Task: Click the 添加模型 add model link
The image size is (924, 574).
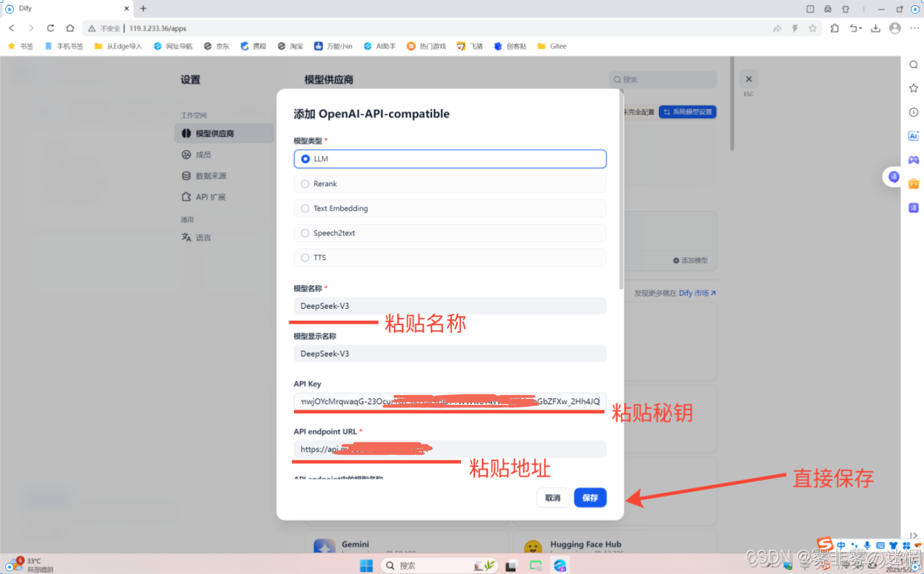Action: click(x=691, y=260)
